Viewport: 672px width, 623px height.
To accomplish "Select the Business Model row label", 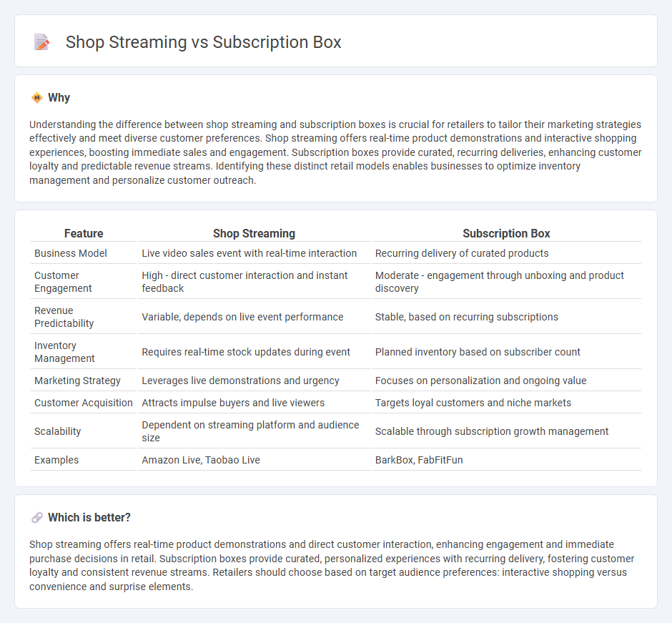I will (x=71, y=253).
